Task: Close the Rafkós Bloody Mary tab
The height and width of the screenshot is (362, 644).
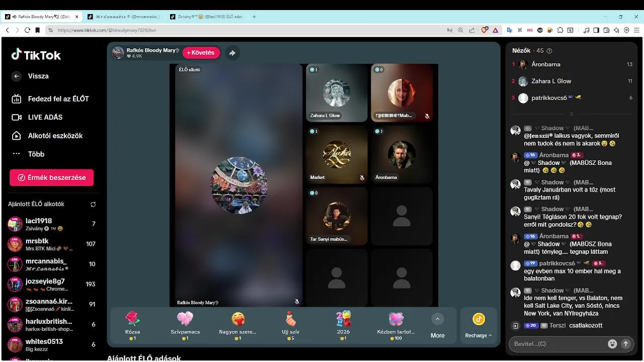Action: pyautogui.click(x=77, y=17)
